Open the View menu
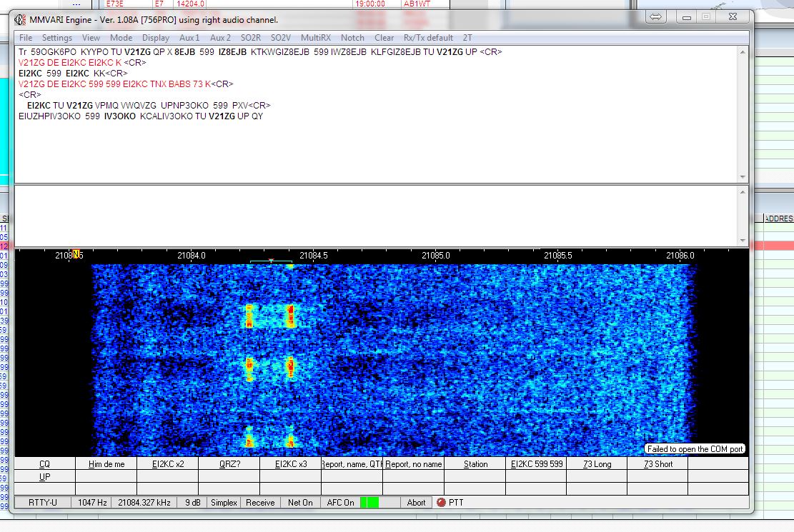This screenshot has width=794, height=532. click(90, 37)
